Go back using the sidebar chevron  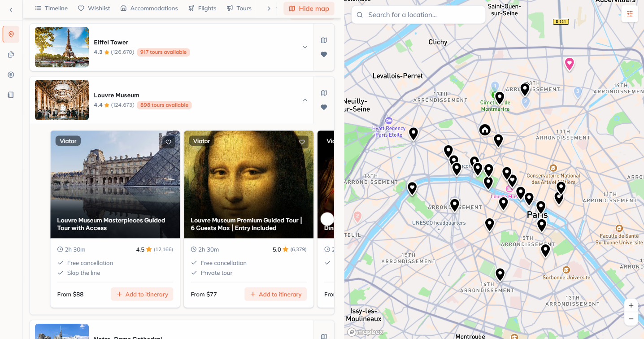[x=11, y=9]
